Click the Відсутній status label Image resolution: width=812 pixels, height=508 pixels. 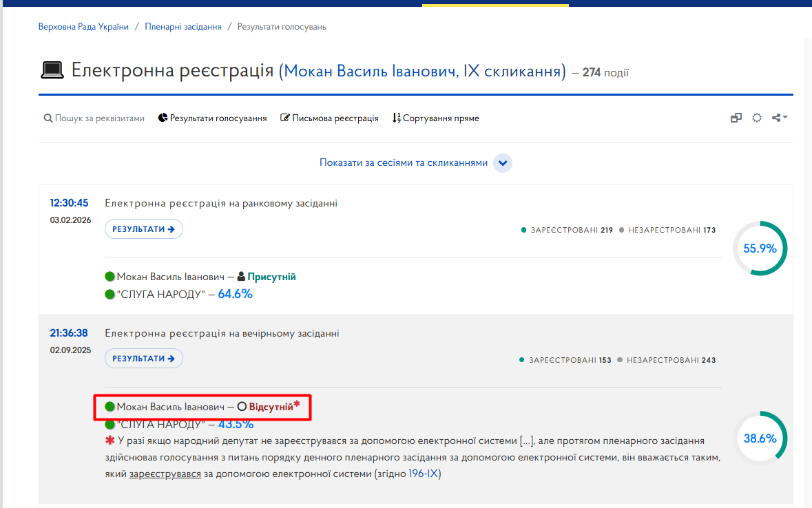pyautogui.click(x=271, y=407)
